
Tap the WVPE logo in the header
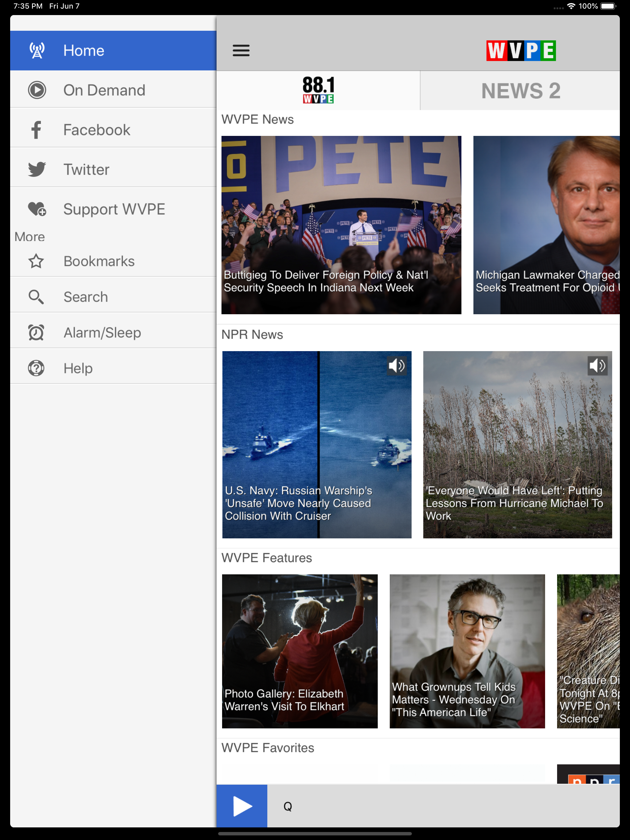(521, 50)
